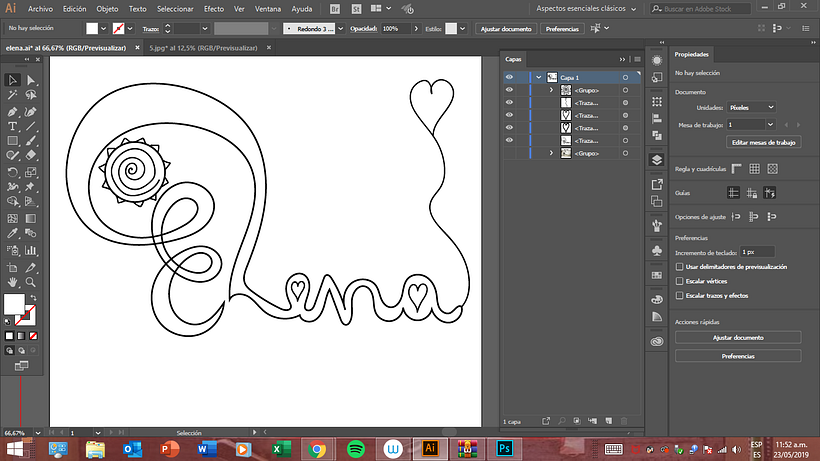Open Bridge from the Br icon

click(335, 9)
